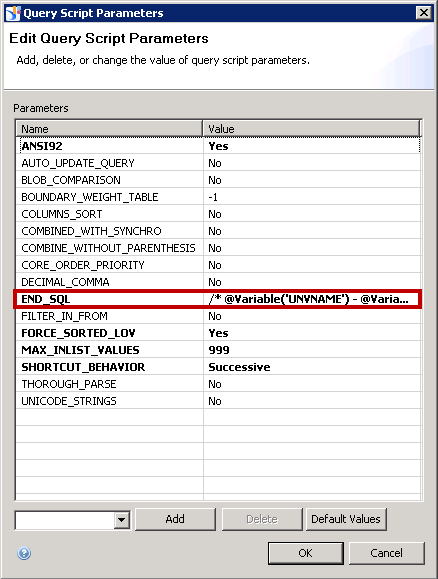Click the Query Script Parameters title bar icon
The width and height of the screenshot is (438, 579).
[x=13, y=13]
